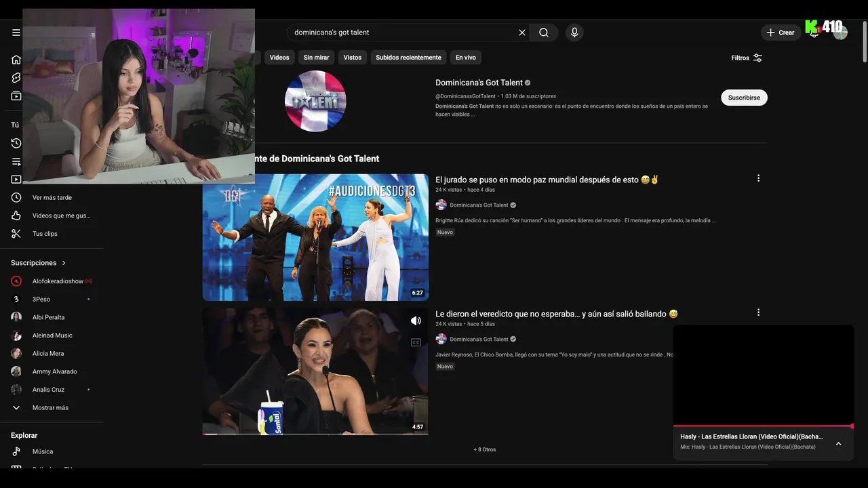Open the hamburger guide menu
868x488 pixels.
[16, 33]
